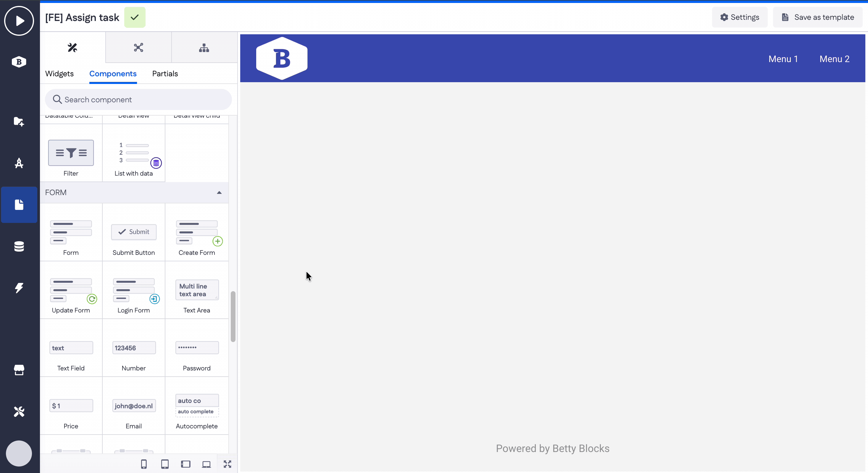The image size is (868, 473).
Task: Open the tools wrench icon in sidebar
Action: 19,412
